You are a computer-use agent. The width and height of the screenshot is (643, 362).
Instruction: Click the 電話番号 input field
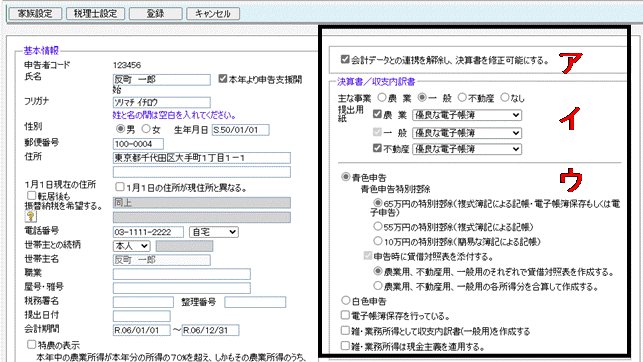click(x=148, y=232)
